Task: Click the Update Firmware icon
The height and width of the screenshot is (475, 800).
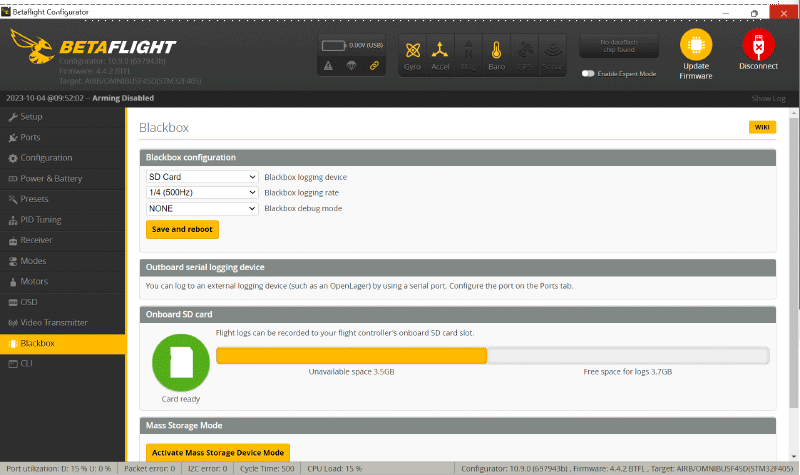Action: 696,47
